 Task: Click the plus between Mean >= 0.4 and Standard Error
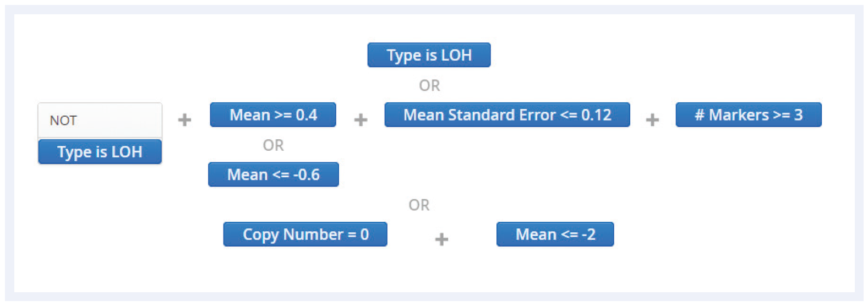click(361, 119)
